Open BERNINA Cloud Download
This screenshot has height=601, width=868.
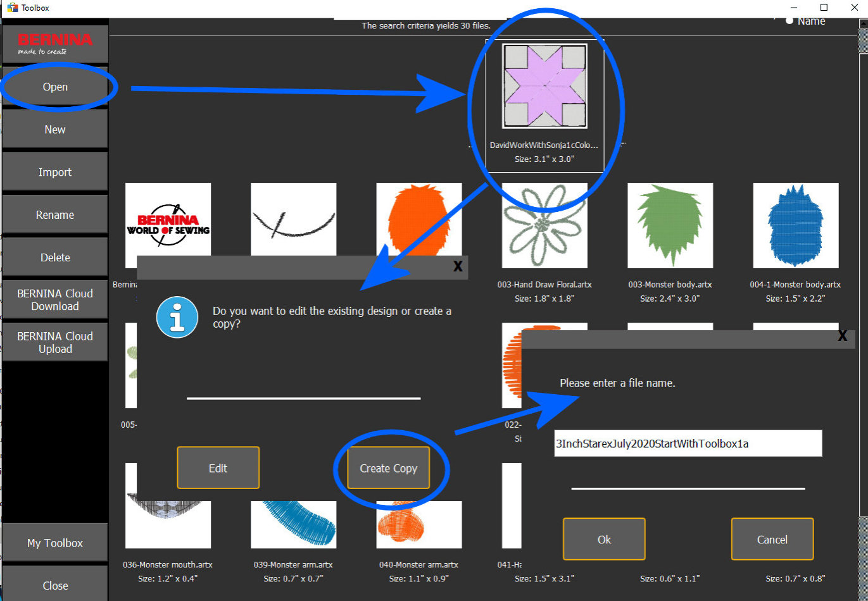[55, 300]
